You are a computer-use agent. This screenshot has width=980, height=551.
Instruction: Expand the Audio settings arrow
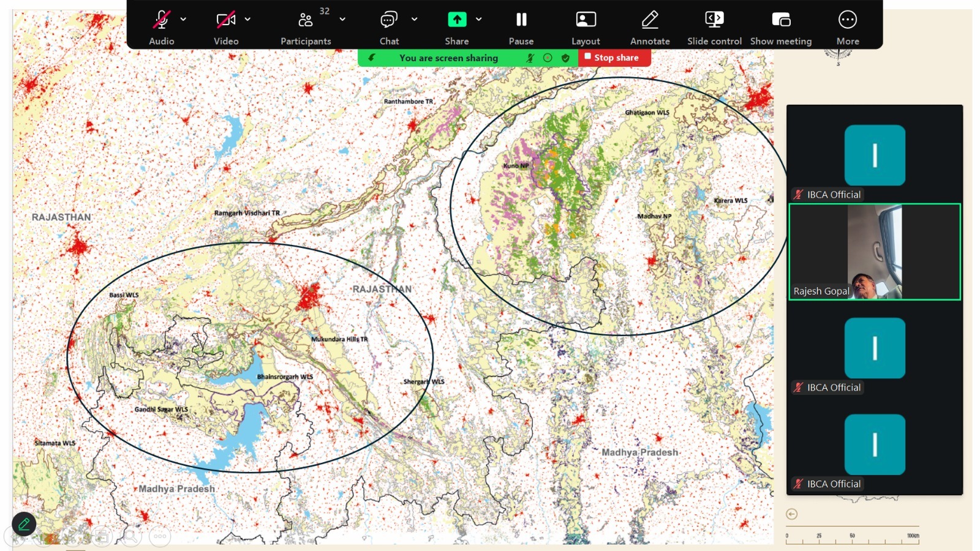[x=183, y=20]
